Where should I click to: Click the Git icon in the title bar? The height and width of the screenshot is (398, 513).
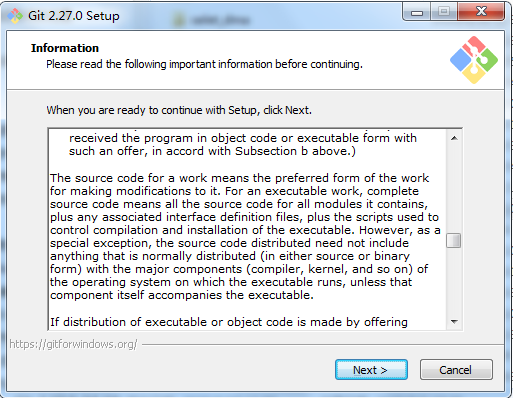pos(15,16)
